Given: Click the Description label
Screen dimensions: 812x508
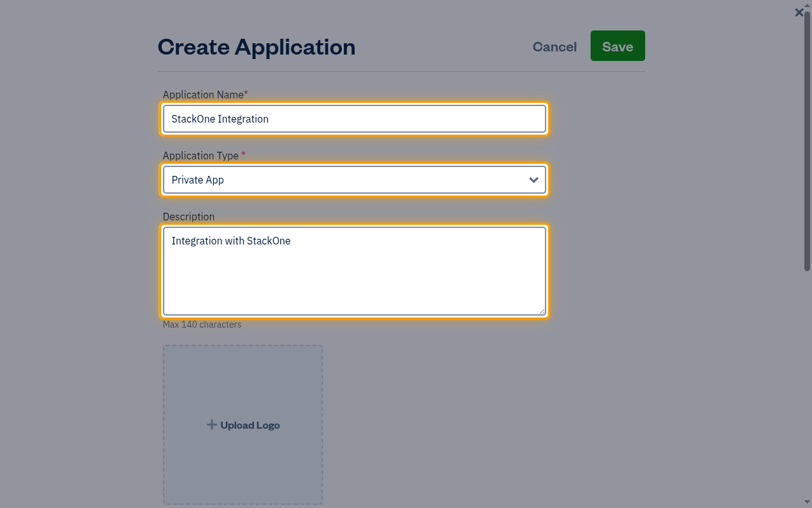Looking at the screenshot, I should (188, 217).
